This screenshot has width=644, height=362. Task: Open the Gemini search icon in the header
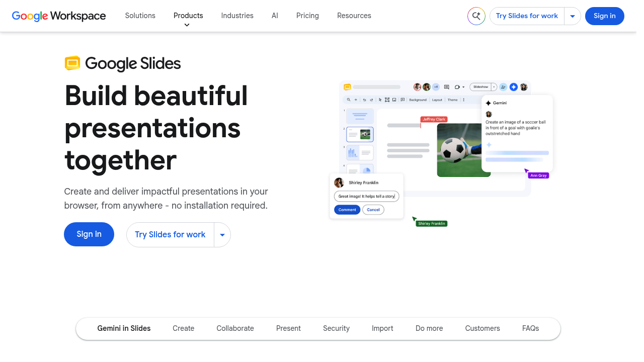pos(476,16)
